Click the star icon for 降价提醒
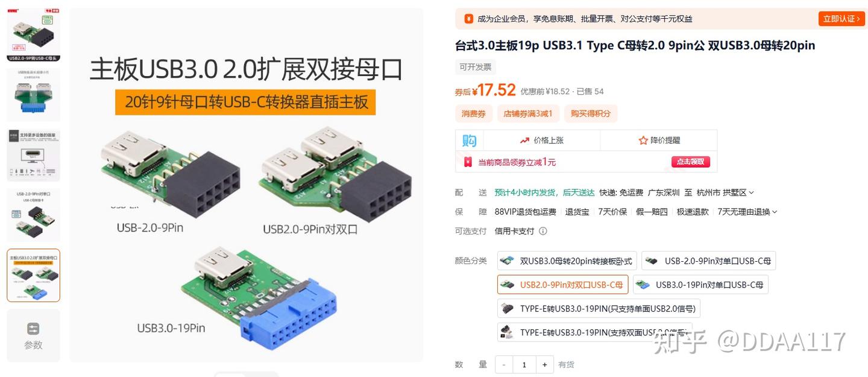 [x=643, y=140]
